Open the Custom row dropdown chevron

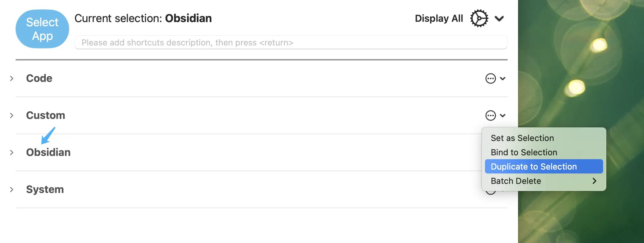point(503,116)
